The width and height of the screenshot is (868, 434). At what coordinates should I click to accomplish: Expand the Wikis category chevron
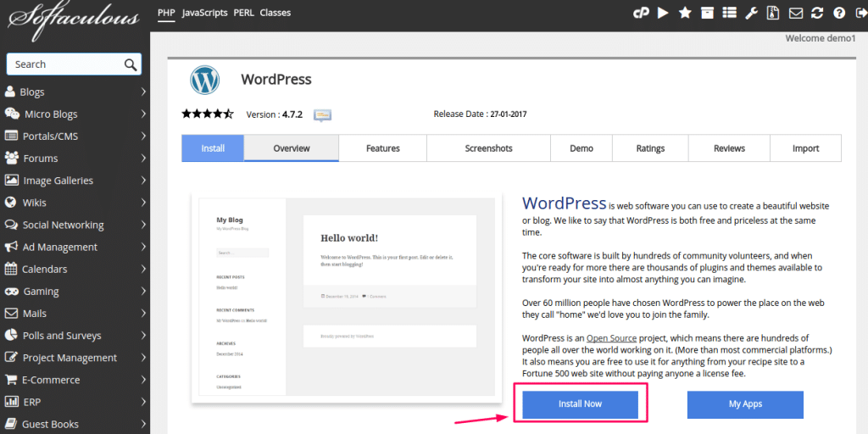[x=143, y=203]
